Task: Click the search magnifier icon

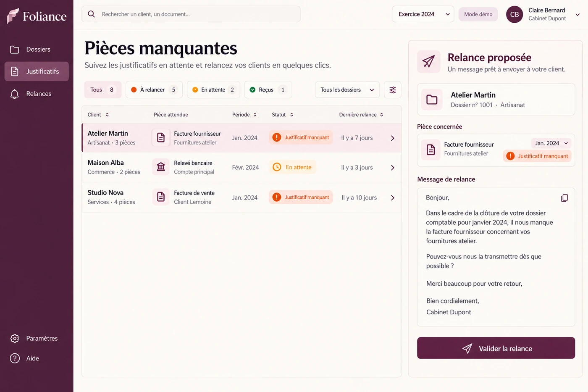Action: [x=91, y=14]
